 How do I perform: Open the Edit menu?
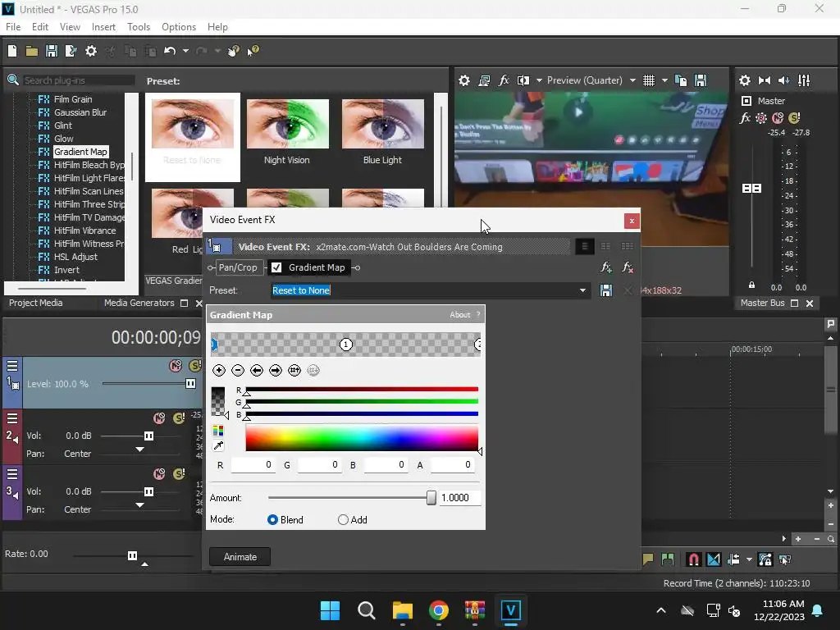[39, 27]
